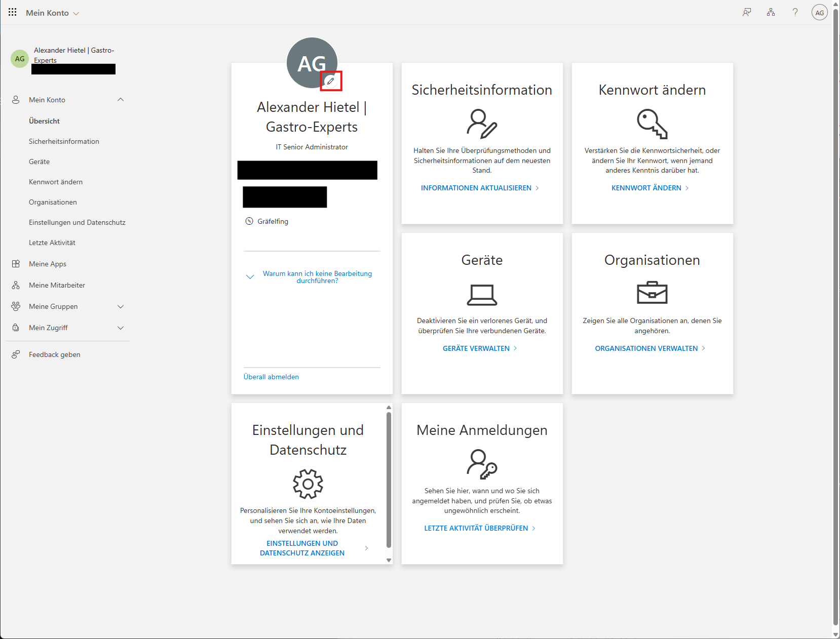
Task: Open the organization chart icon in header
Action: click(x=771, y=12)
